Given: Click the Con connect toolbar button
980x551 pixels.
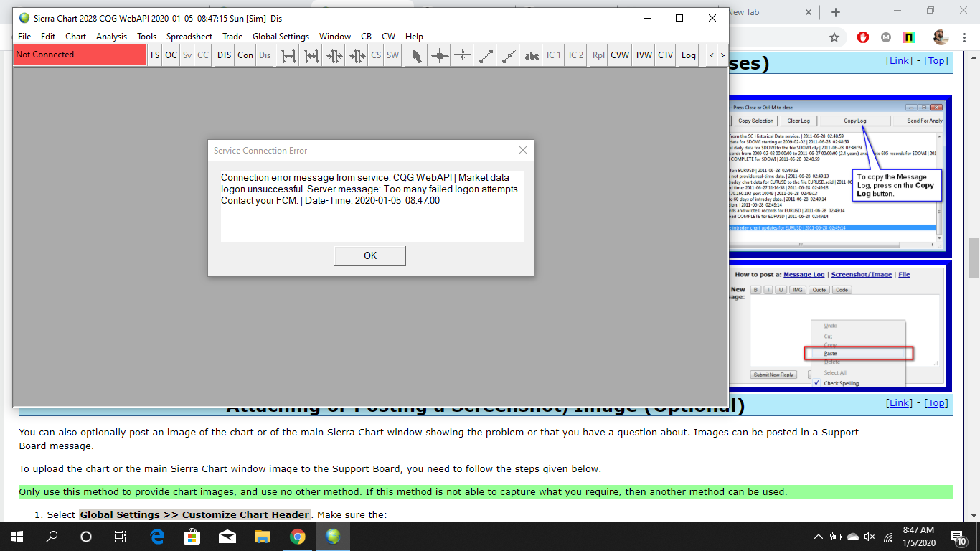Looking at the screenshot, I should (245, 55).
